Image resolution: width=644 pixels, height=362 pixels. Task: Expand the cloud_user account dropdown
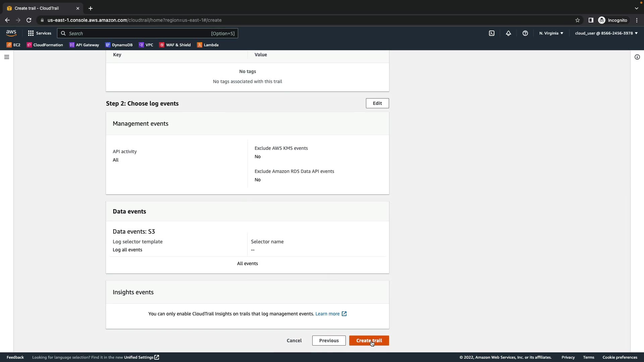606,33
